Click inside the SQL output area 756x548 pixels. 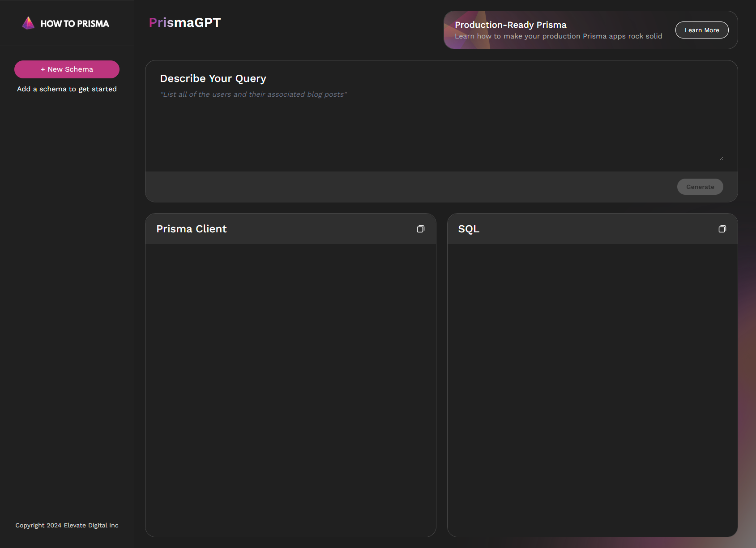(592, 390)
